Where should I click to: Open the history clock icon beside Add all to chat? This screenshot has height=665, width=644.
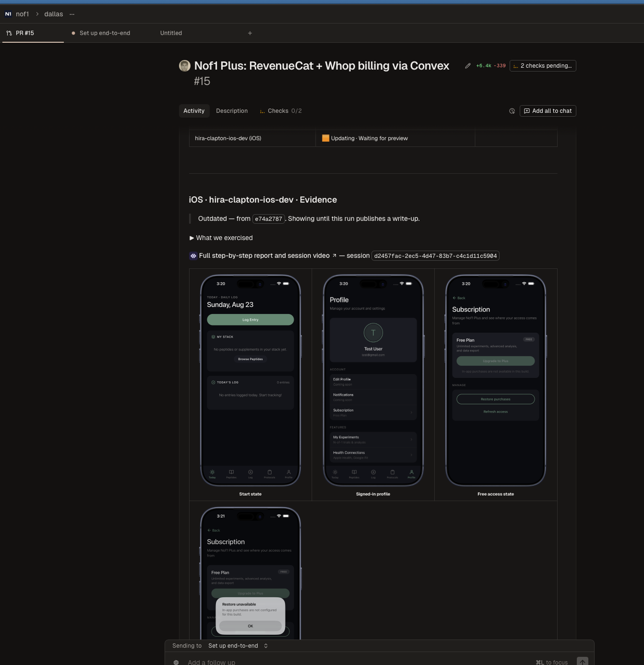point(512,111)
